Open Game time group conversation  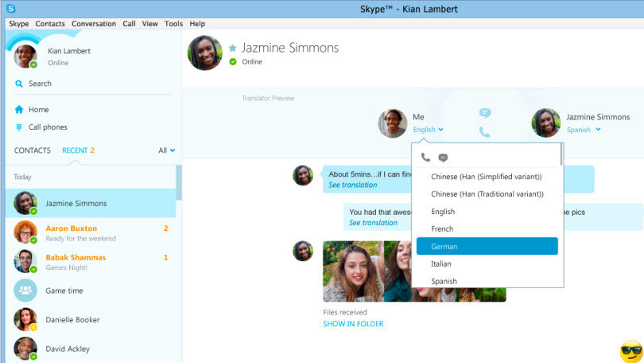tap(91, 291)
